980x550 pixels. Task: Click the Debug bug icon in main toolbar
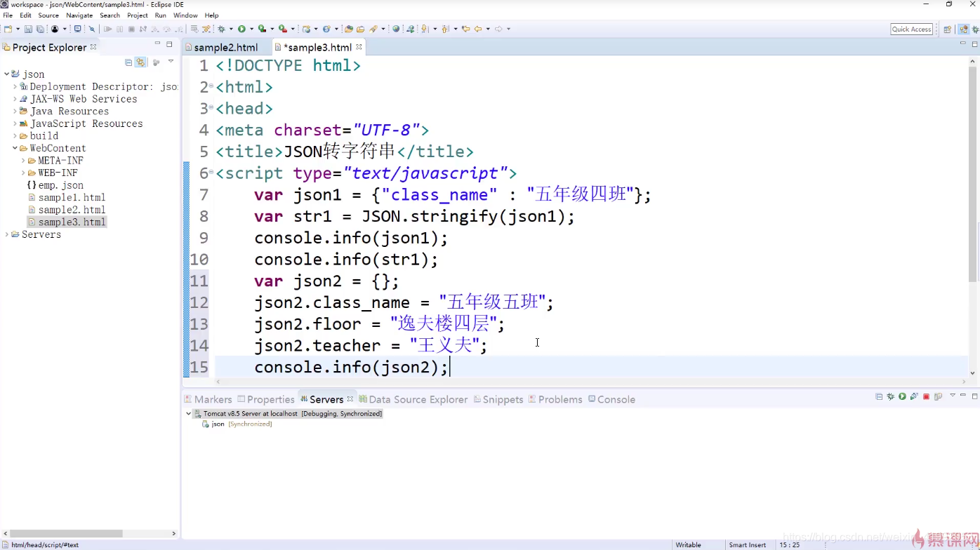pos(221,29)
